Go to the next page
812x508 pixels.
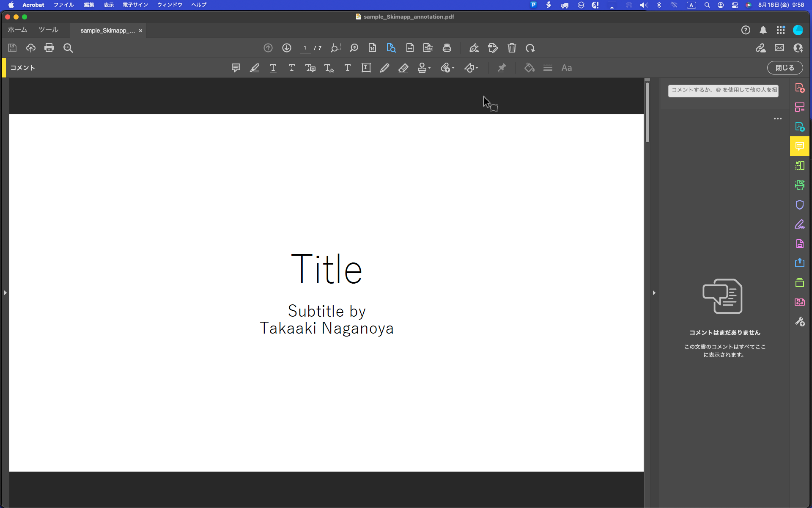point(287,48)
